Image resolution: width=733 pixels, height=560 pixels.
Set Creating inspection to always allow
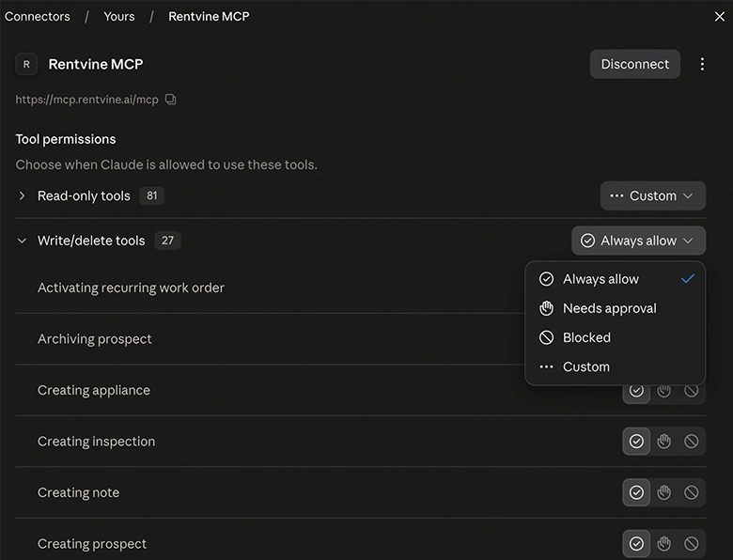pyautogui.click(x=636, y=442)
